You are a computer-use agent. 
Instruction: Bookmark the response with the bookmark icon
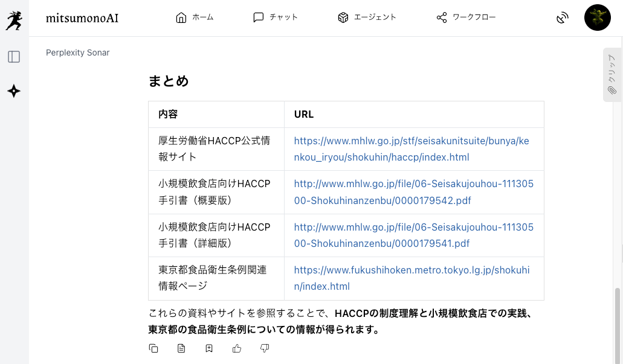click(x=209, y=348)
